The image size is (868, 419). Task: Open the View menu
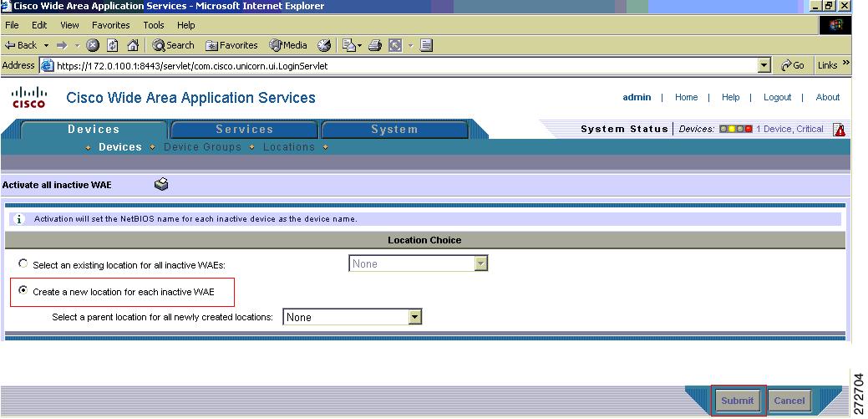coord(69,25)
